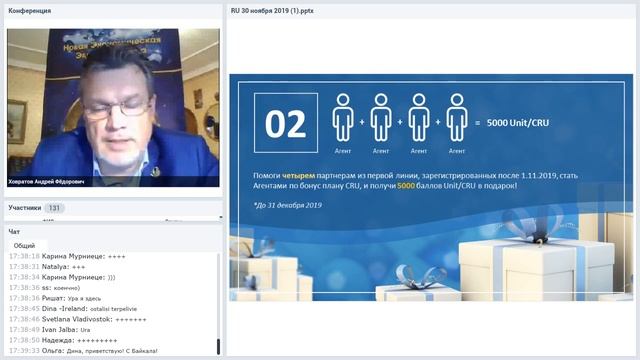The height and width of the screenshot is (360, 640).
Task: Select Dina -Ireland chat message
Action: point(73,309)
